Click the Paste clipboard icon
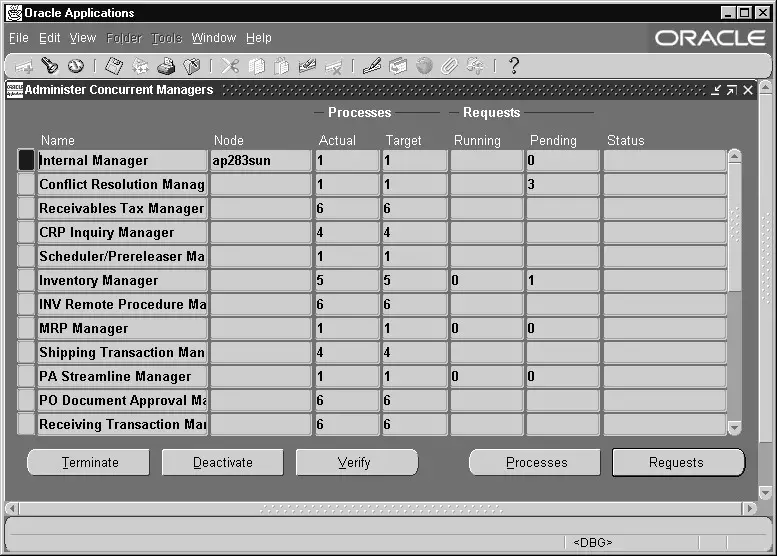The width and height of the screenshot is (777, 556). tap(281, 66)
